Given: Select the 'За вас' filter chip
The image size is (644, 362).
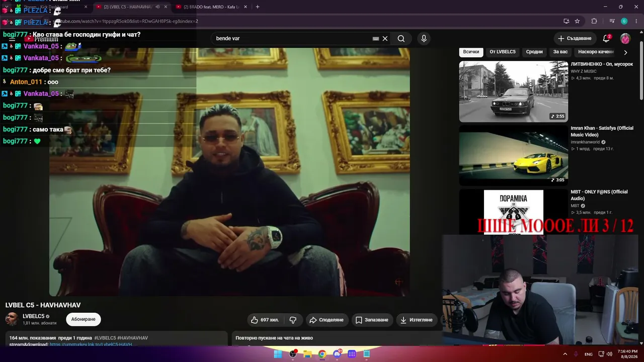Looking at the screenshot, I should 560,52.
